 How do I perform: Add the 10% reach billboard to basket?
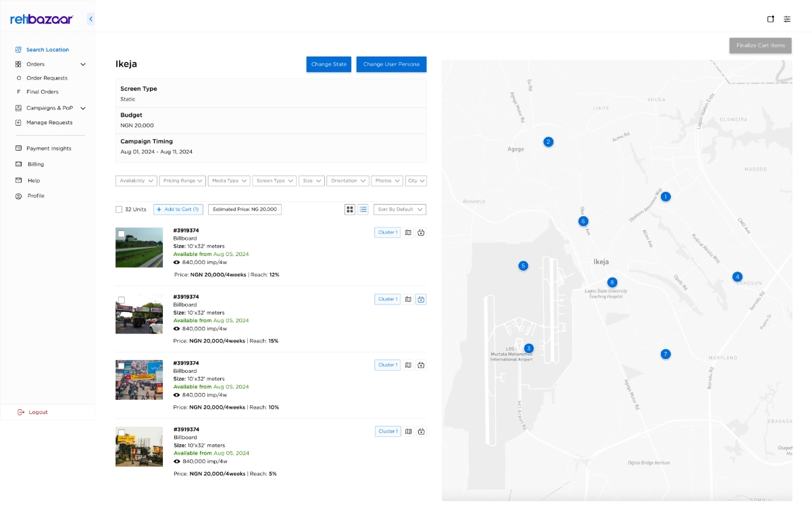pos(421,365)
